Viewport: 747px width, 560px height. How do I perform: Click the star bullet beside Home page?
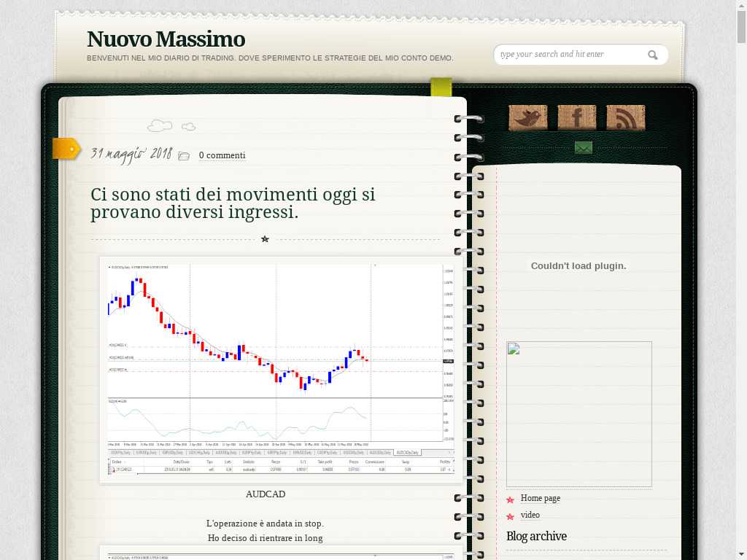[x=510, y=499]
